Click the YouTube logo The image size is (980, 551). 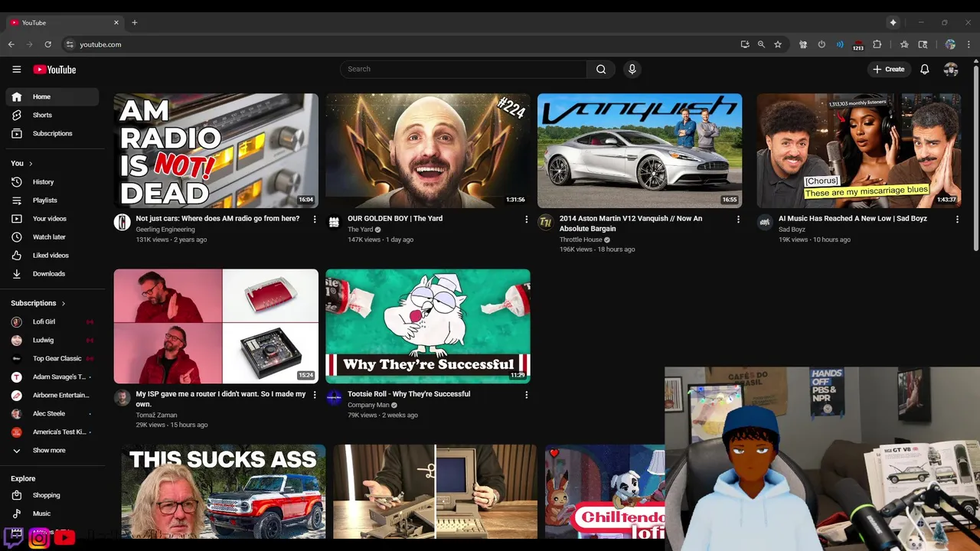[54, 70]
